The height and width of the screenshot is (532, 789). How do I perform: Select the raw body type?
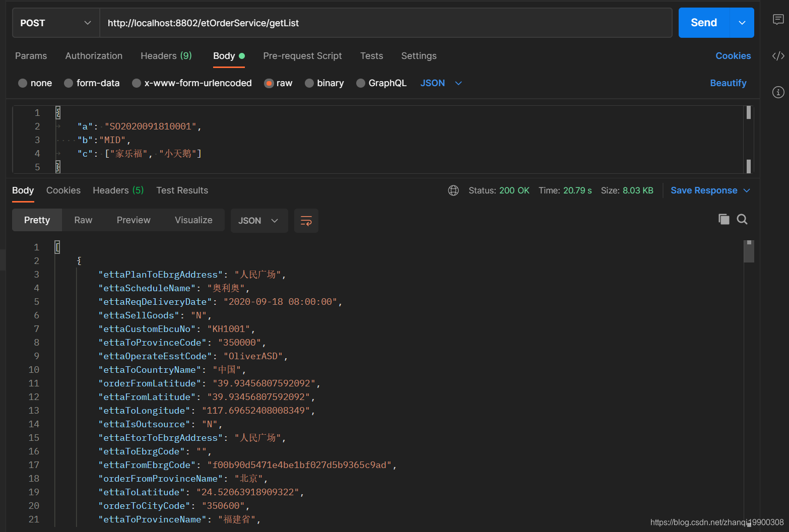point(278,83)
